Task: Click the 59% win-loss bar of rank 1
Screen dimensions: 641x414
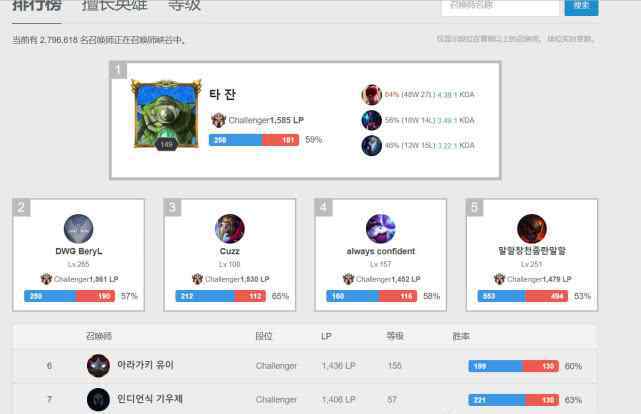Action: tap(254, 140)
